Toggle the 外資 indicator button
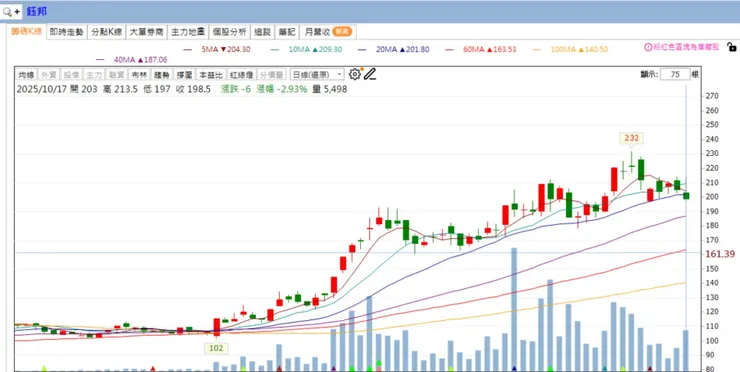 (x=49, y=75)
